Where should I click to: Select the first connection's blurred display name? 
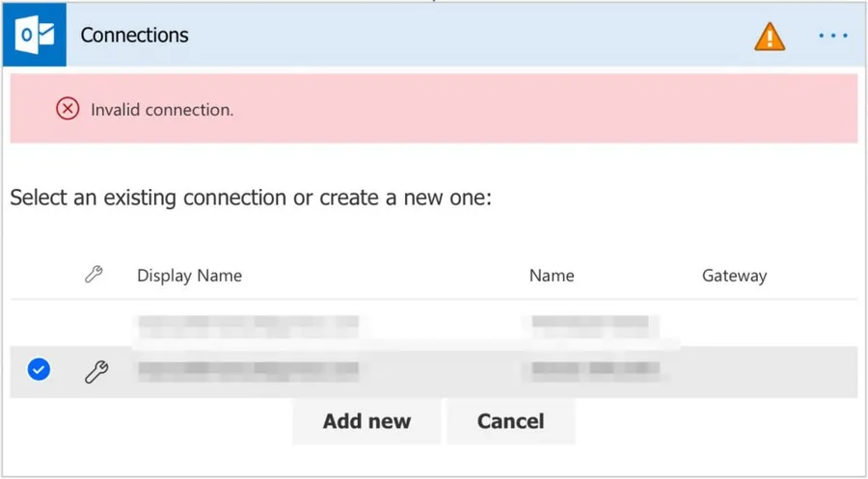coord(248,322)
